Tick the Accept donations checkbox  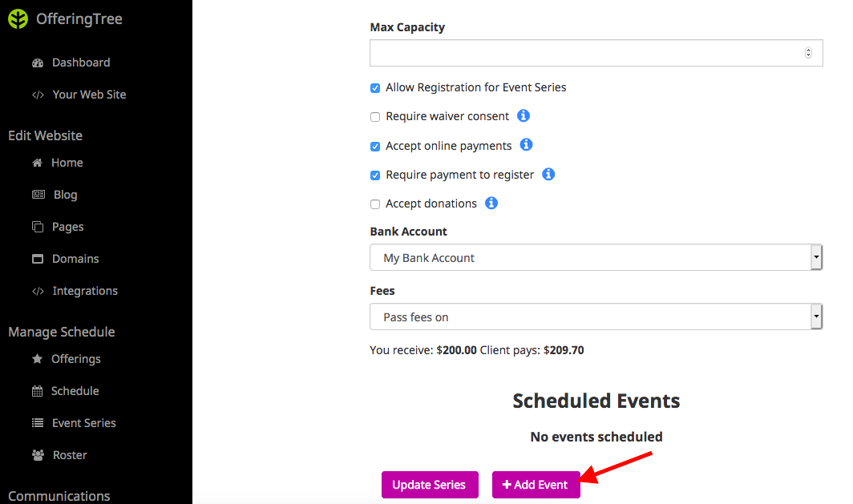click(375, 204)
